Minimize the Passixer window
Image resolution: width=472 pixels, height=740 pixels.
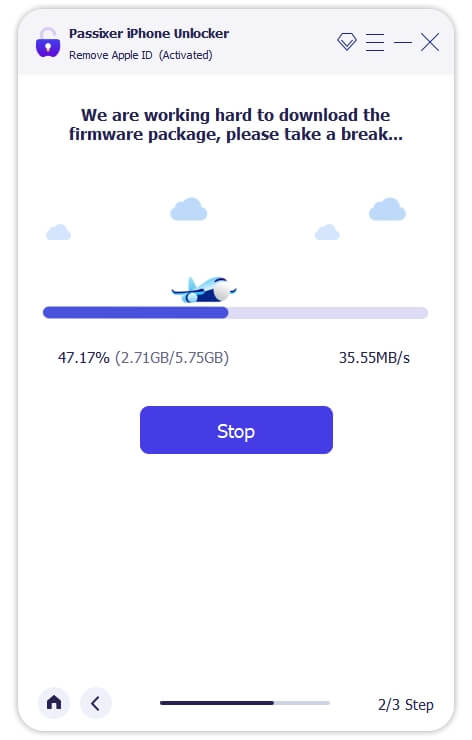(x=403, y=42)
